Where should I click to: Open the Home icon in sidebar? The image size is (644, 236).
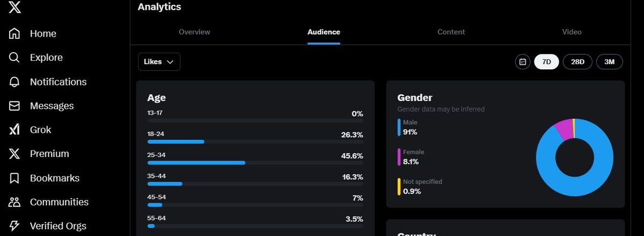point(14,33)
